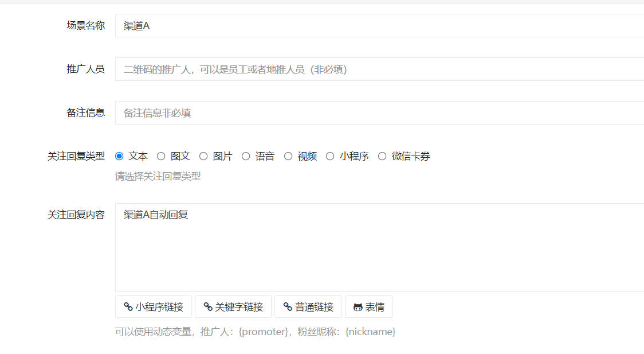
Task: Click the 普通链接 button
Action: click(308, 306)
